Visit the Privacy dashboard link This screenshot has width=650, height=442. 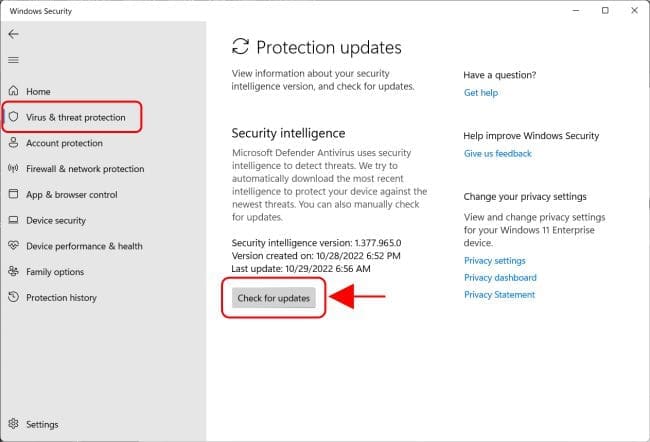coord(500,278)
